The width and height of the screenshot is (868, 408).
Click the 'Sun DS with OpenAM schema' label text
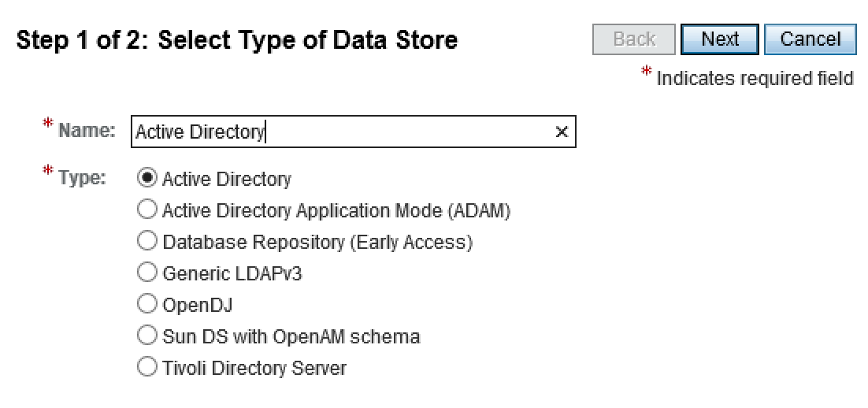(291, 337)
